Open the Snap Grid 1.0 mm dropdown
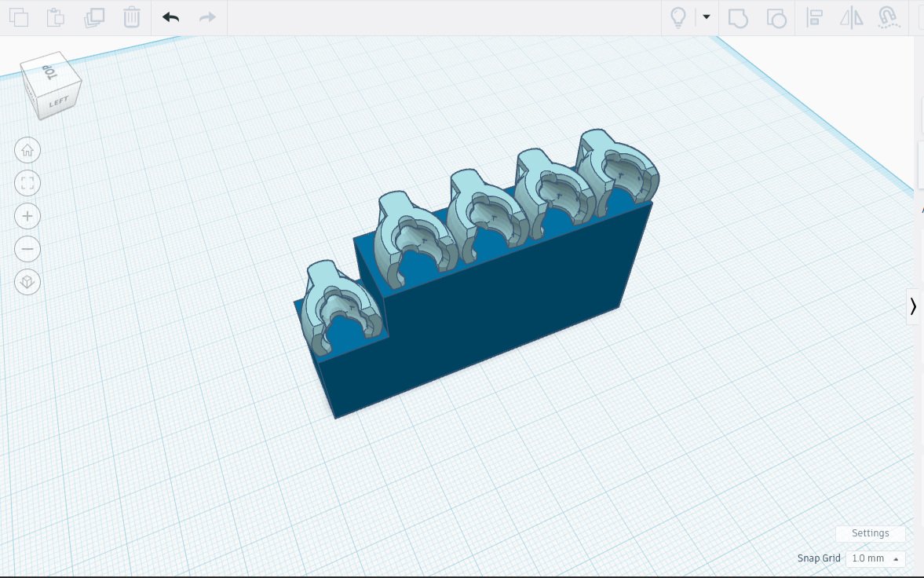The image size is (924, 578). (x=875, y=558)
